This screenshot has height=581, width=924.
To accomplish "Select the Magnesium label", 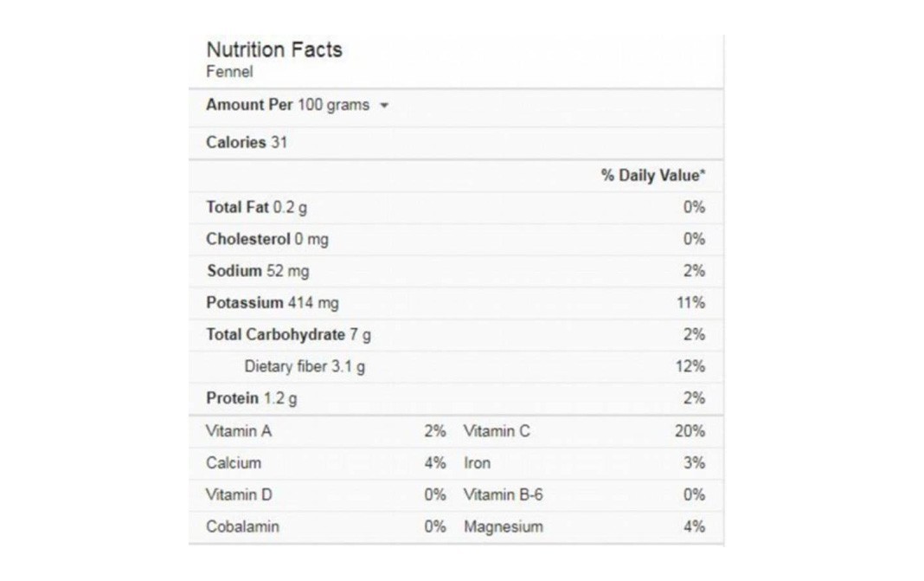I will [x=504, y=526].
